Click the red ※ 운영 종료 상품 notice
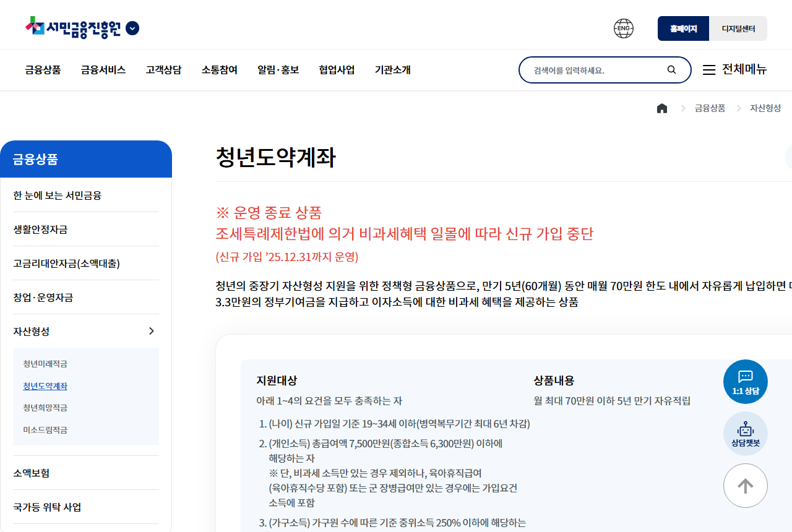The height and width of the screenshot is (532, 792). 269,213
